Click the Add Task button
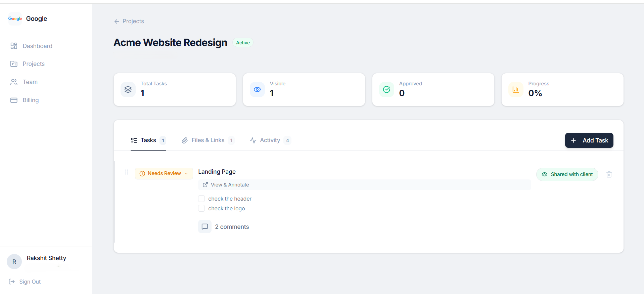This screenshot has height=294, width=644. (x=589, y=140)
